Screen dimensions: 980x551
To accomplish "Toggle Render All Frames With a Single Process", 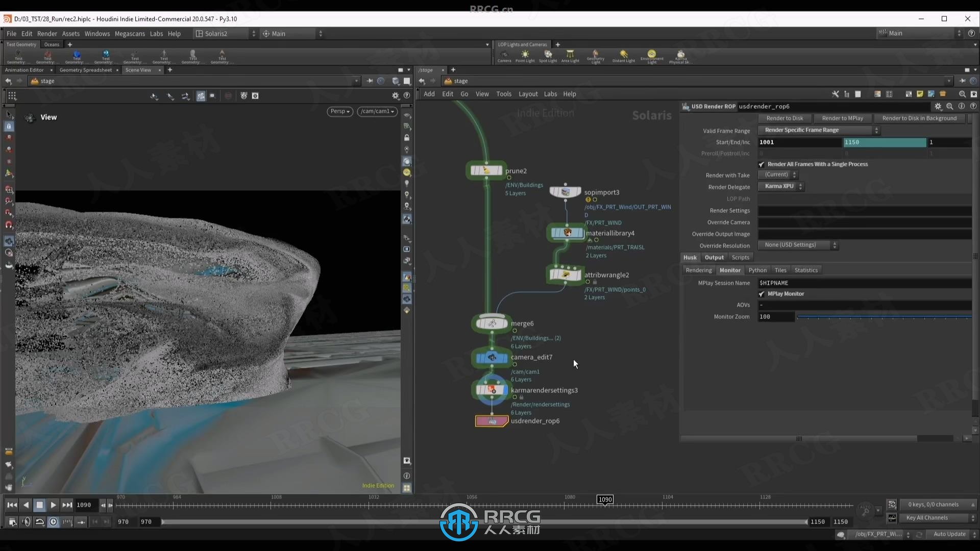I will click(762, 164).
